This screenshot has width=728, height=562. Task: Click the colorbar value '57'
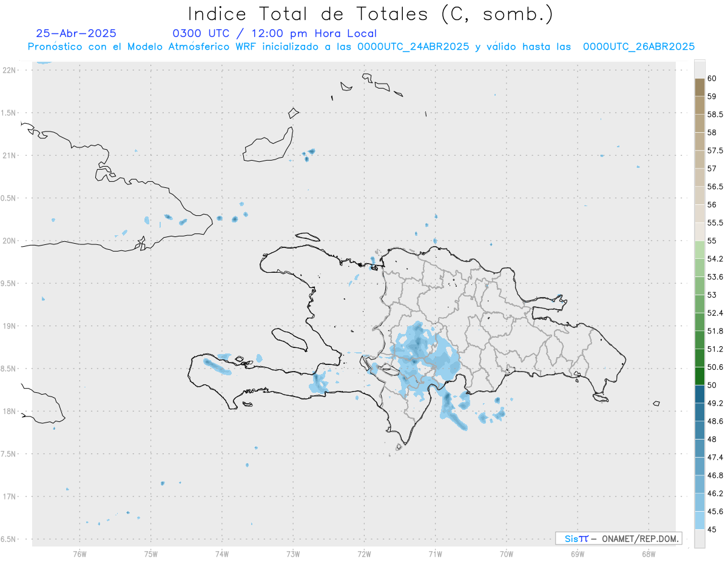(712, 169)
